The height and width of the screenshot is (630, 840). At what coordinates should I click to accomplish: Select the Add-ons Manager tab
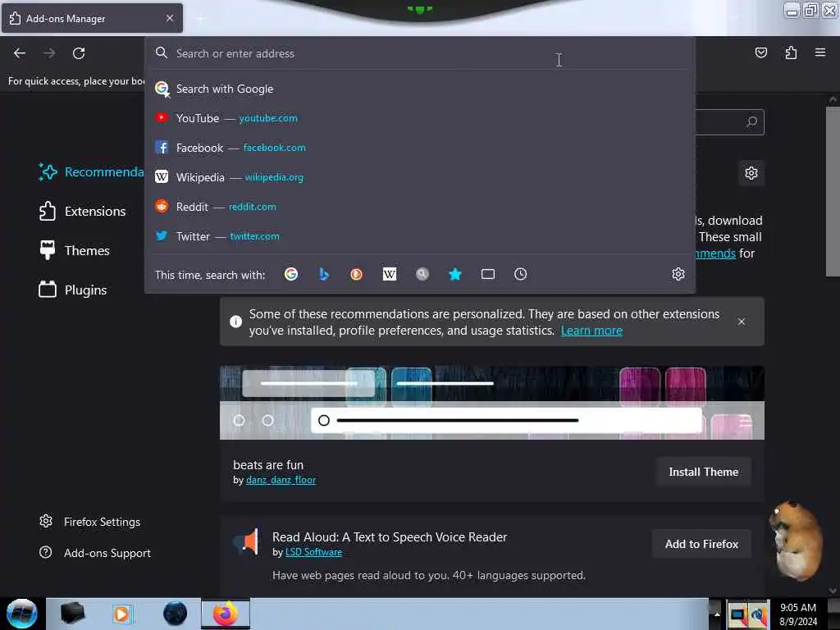tap(92, 18)
